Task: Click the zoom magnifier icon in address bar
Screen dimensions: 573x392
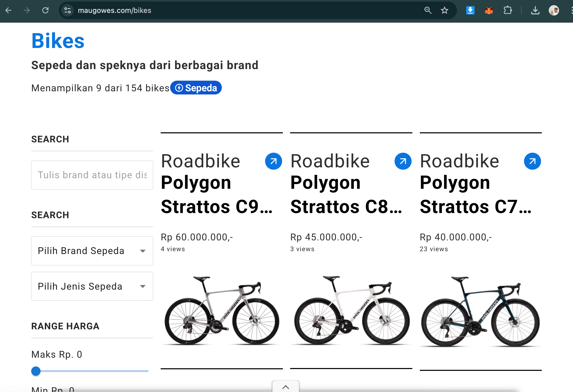Action: pos(428,10)
